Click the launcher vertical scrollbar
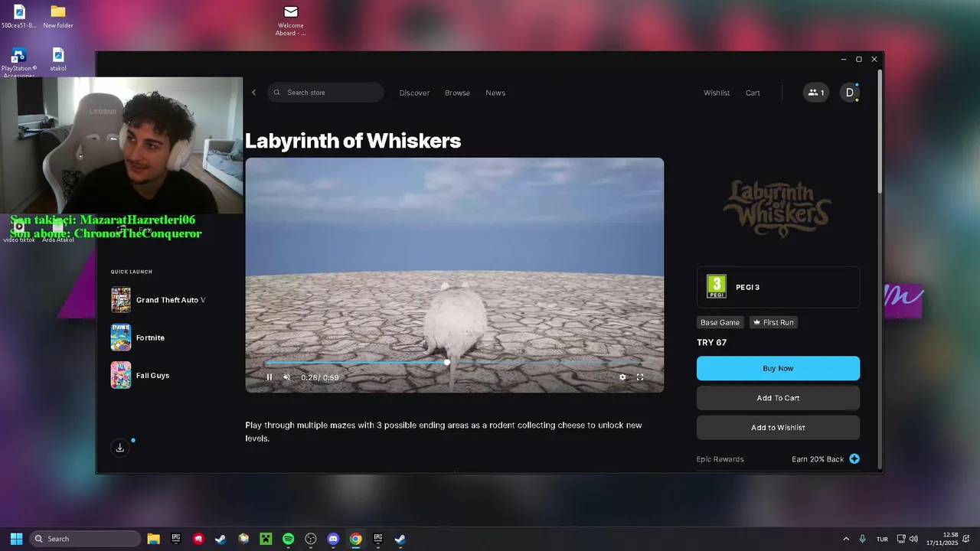 (x=880, y=130)
